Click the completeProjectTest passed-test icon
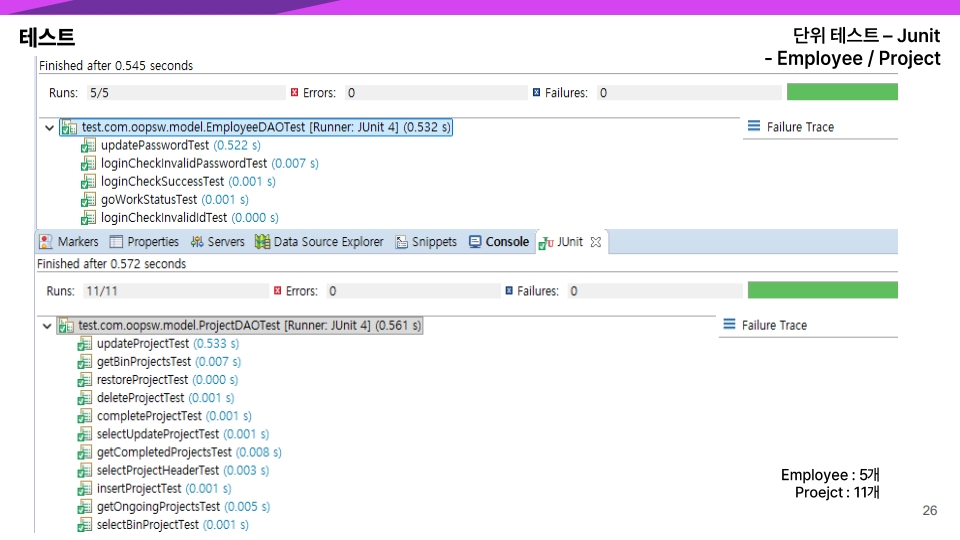960x540 pixels. pyautogui.click(x=84, y=416)
